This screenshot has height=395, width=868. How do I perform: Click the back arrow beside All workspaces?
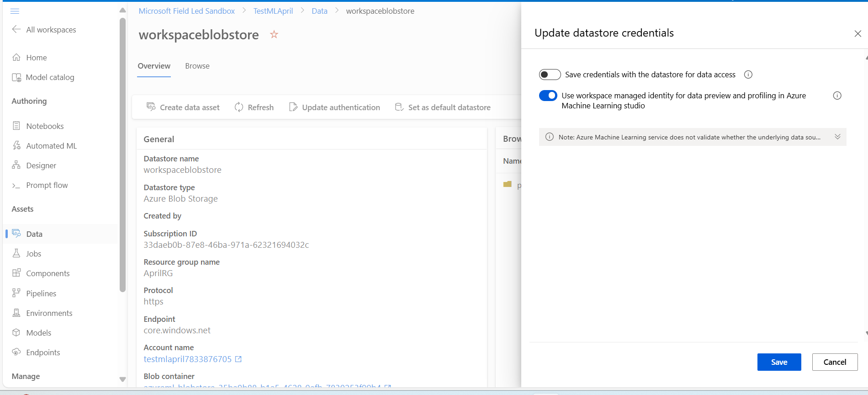16,29
